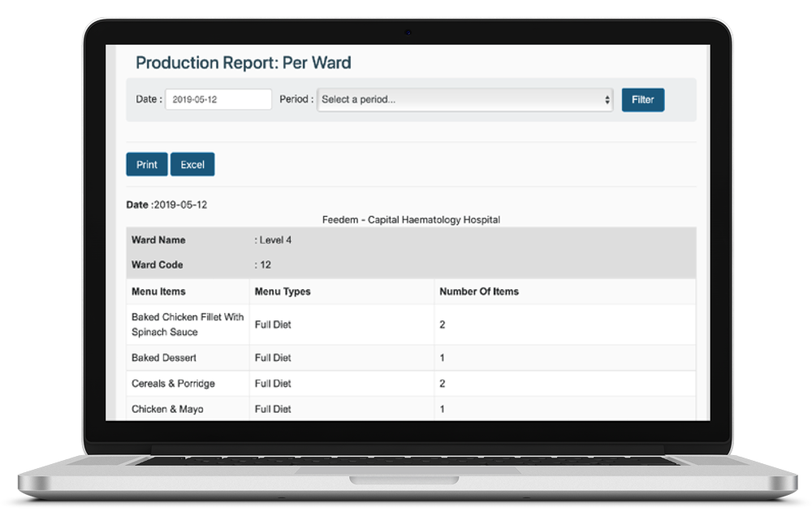
Task: Click the Print button
Action: pyautogui.click(x=146, y=164)
